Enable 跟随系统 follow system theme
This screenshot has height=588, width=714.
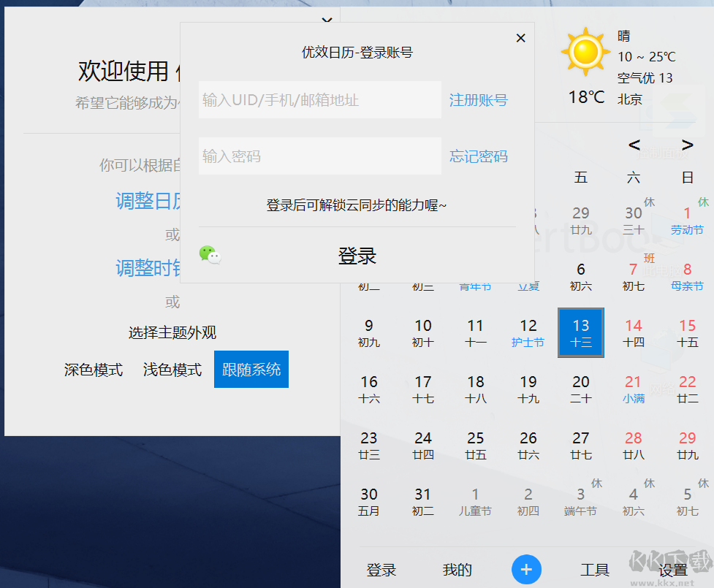(x=251, y=370)
